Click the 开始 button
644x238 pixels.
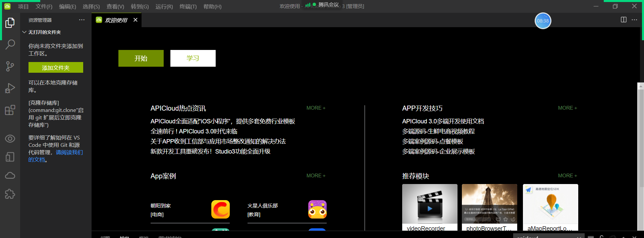click(141, 58)
